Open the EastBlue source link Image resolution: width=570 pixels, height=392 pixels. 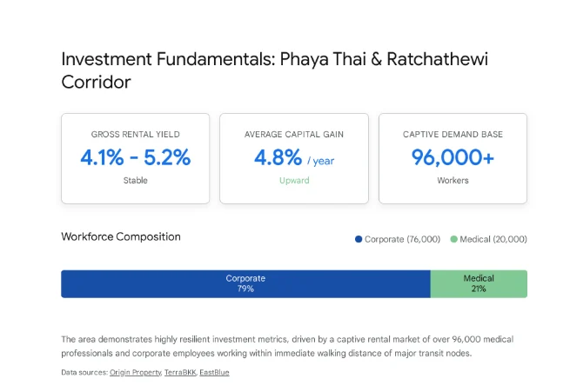(214, 372)
